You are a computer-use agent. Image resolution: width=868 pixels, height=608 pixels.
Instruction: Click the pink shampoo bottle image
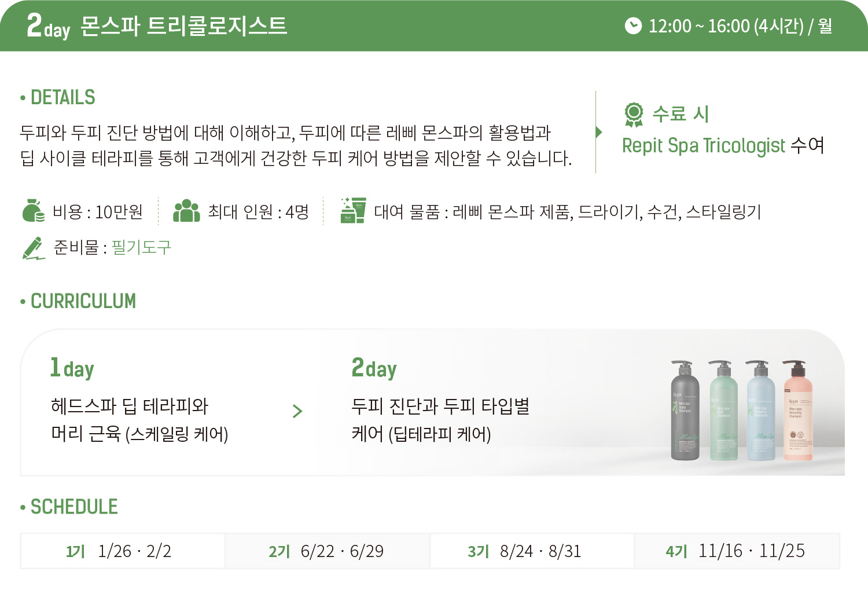[798, 410]
